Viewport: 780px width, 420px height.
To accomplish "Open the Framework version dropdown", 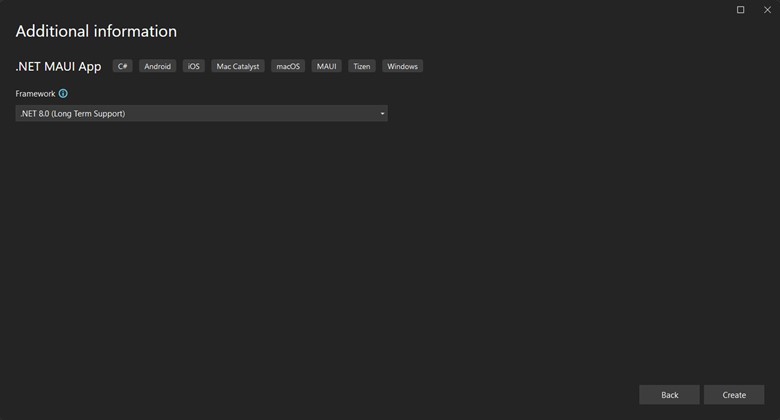I will (200, 114).
